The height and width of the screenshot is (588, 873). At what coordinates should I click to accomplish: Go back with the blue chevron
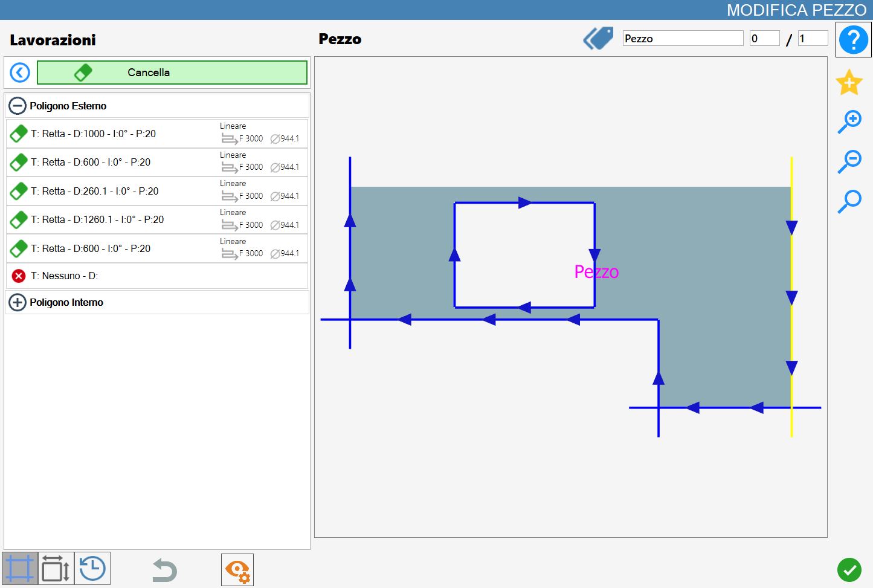pos(20,73)
